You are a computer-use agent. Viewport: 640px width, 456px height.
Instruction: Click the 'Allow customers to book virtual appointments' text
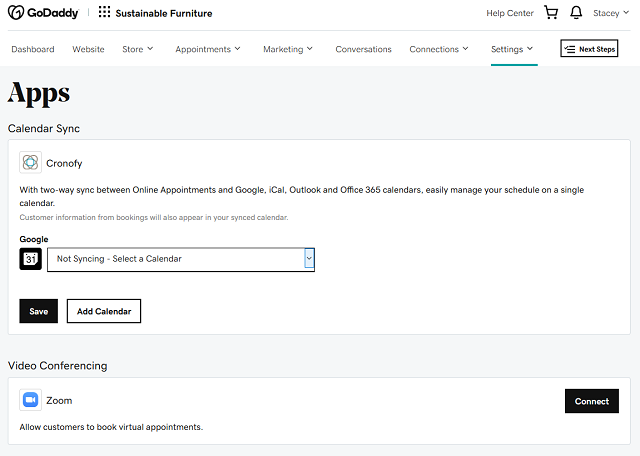(111, 427)
